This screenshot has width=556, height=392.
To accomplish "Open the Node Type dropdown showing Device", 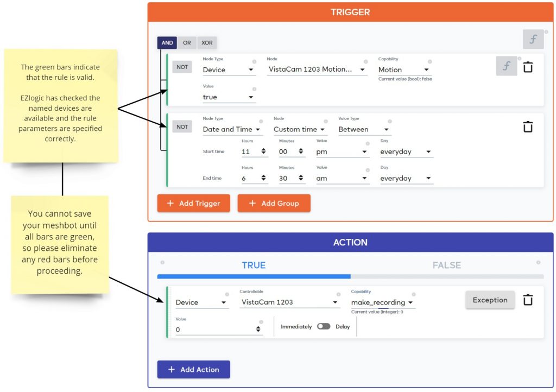I will 229,69.
